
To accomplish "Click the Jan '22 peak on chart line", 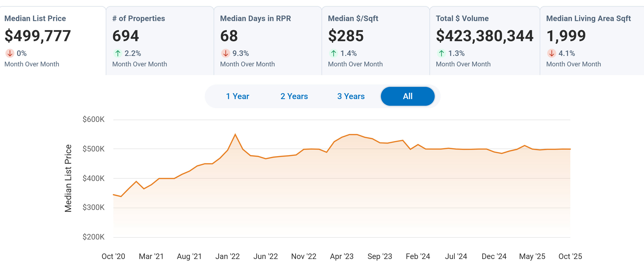I will (x=235, y=135).
